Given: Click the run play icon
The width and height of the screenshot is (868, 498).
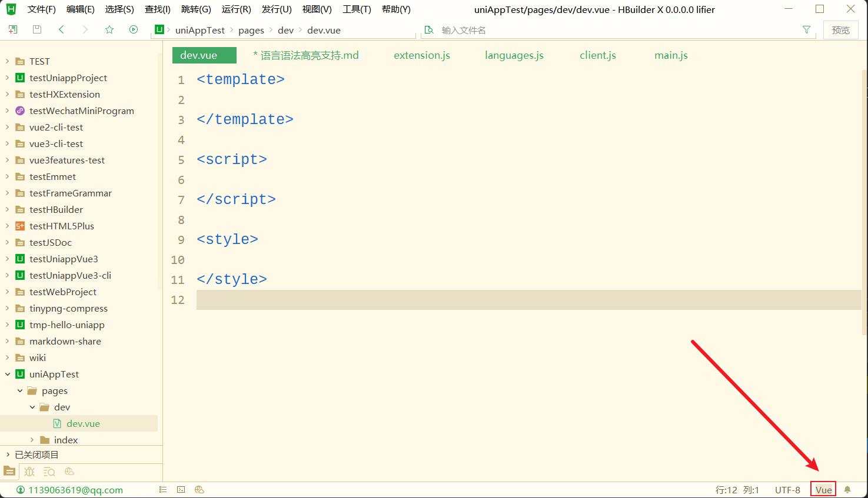Looking at the screenshot, I should pos(134,29).
